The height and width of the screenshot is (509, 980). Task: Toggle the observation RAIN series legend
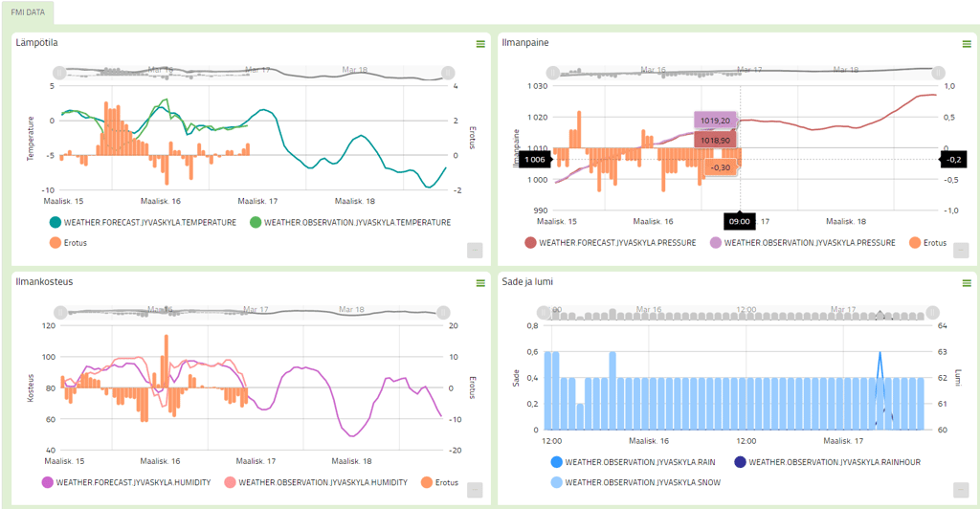click(x=634, y=462)
